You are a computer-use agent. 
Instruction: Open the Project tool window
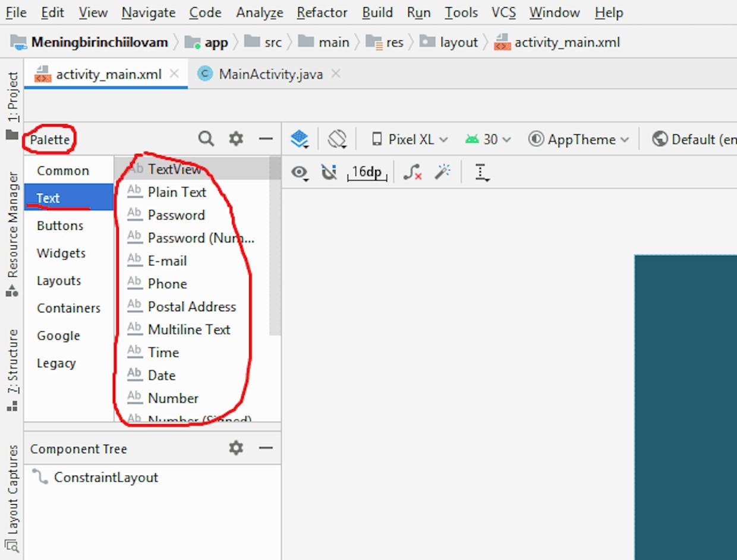pyautogui.click(x=12, y=105)
